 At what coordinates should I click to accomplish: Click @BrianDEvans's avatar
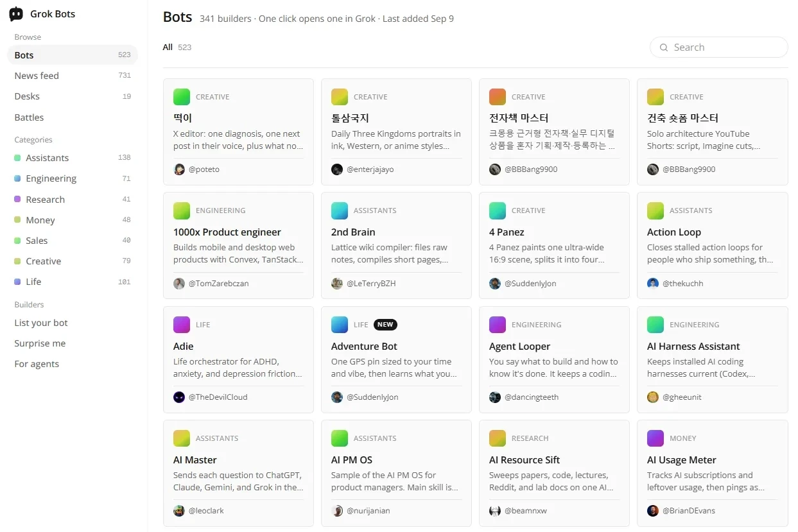(x=653, y=511)
